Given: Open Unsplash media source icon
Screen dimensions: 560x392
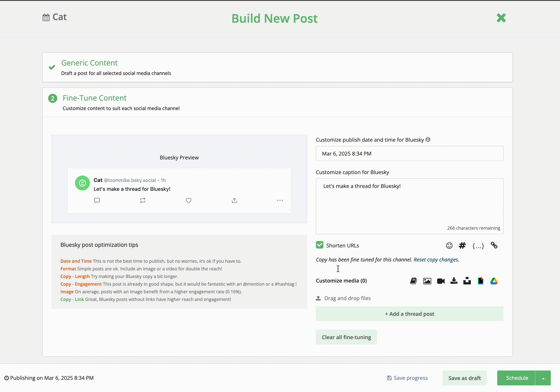Looking at the screenshot, I should [x=467, y=281].
